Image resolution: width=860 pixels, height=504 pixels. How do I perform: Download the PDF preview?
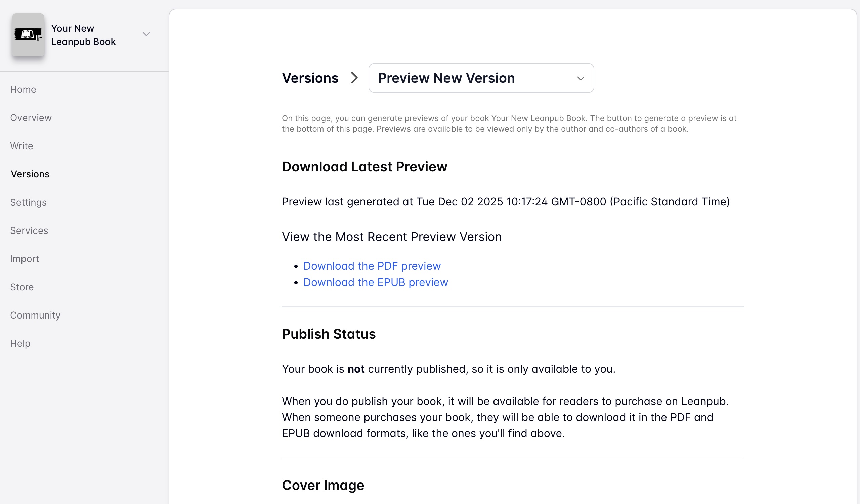tap(372, 266)
